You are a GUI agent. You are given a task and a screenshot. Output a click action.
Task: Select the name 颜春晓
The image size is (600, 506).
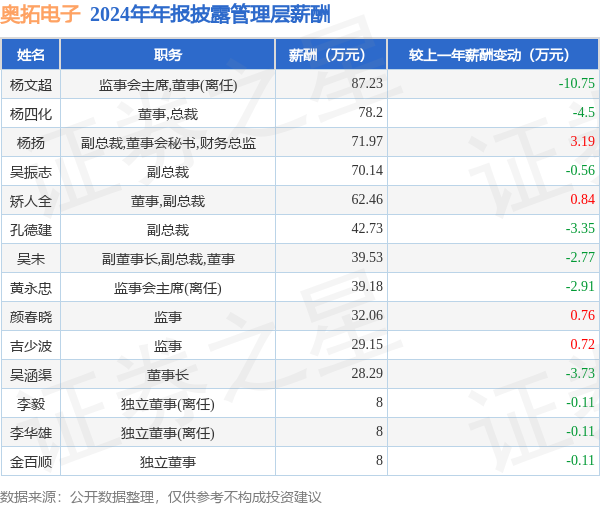point(31,317)
